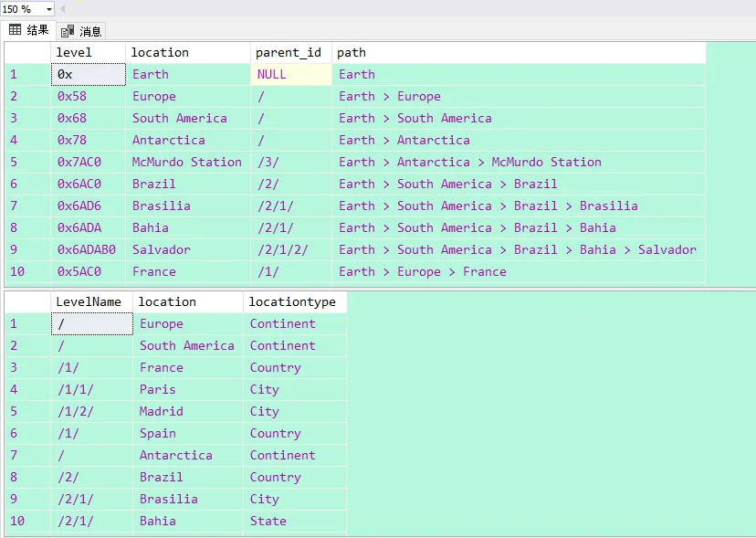Switch to the 消息 messages tab
Screen dimensions: 756x538
pyautogui.click(x=81, y=31)
